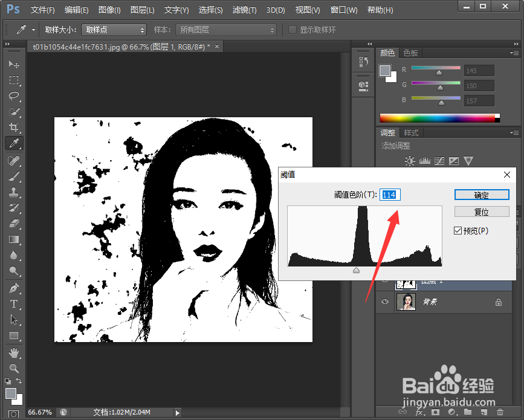This screenshot has height=420, width=524.
Task: Create a new layer
Action: tap(484, 412)
